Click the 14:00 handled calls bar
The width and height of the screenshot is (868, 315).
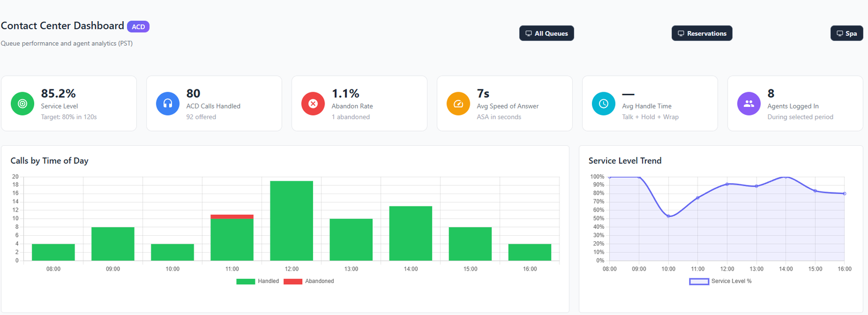(411, 233)
